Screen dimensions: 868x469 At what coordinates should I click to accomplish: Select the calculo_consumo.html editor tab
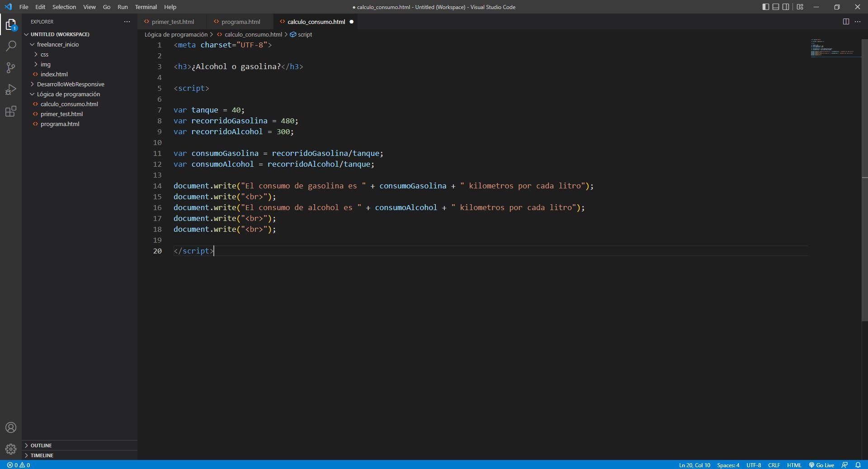pyautogui.click(x=316, y=22)
